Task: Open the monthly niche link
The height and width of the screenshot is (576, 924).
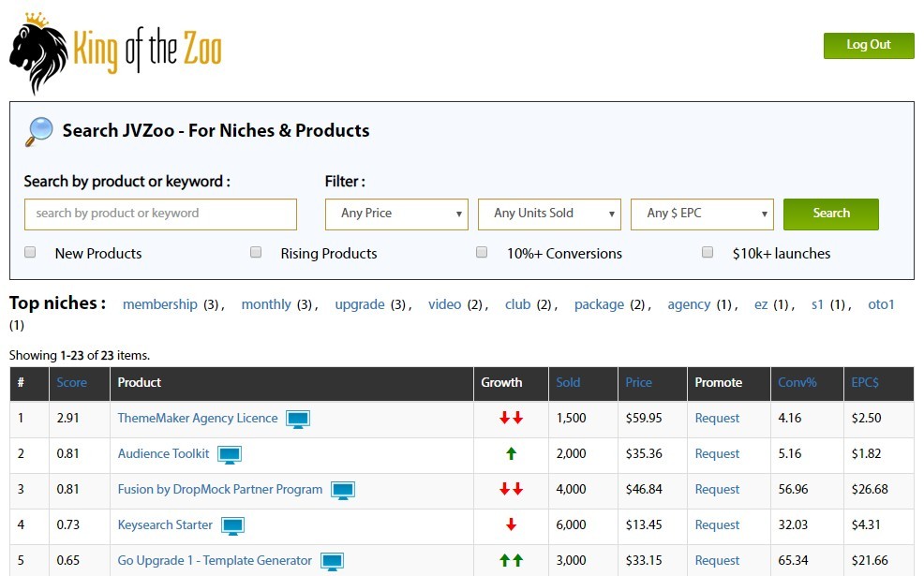Action: 266,304
